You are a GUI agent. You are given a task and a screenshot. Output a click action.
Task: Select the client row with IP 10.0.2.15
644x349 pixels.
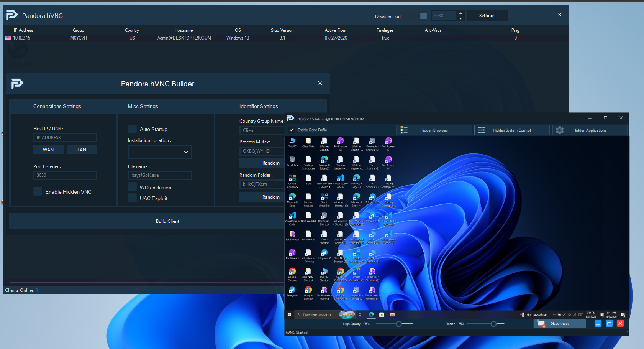286,38
